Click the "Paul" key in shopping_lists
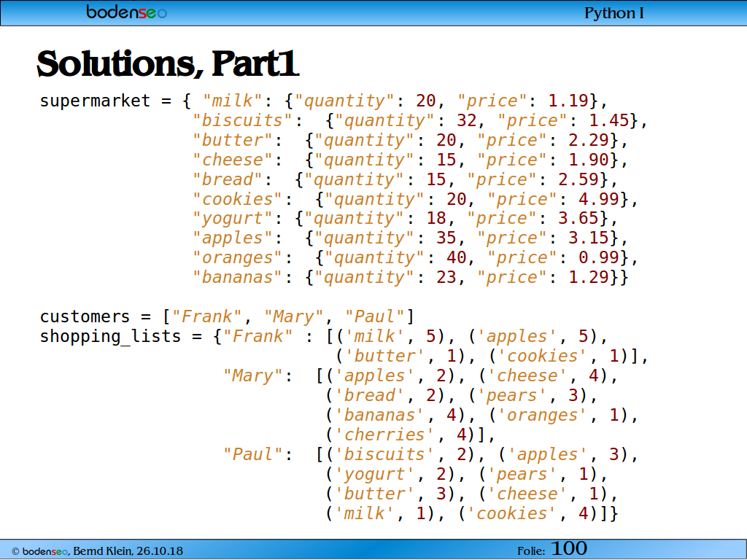 pos(252,454)
